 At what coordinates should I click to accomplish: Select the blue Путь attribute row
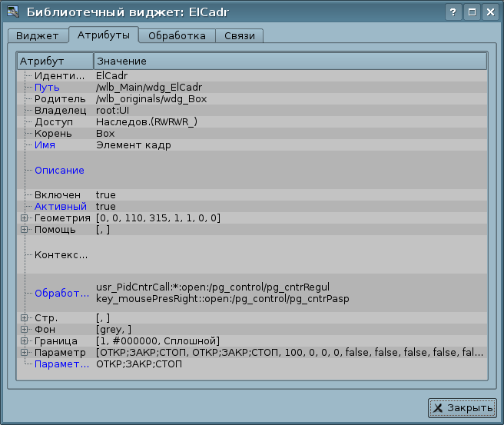coord(47,88)
